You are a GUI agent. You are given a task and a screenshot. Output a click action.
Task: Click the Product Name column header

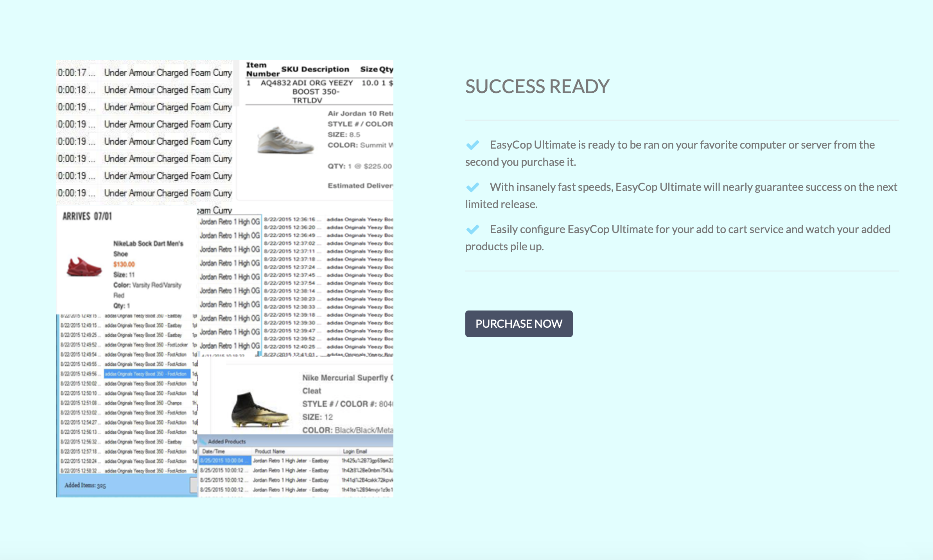270,451
